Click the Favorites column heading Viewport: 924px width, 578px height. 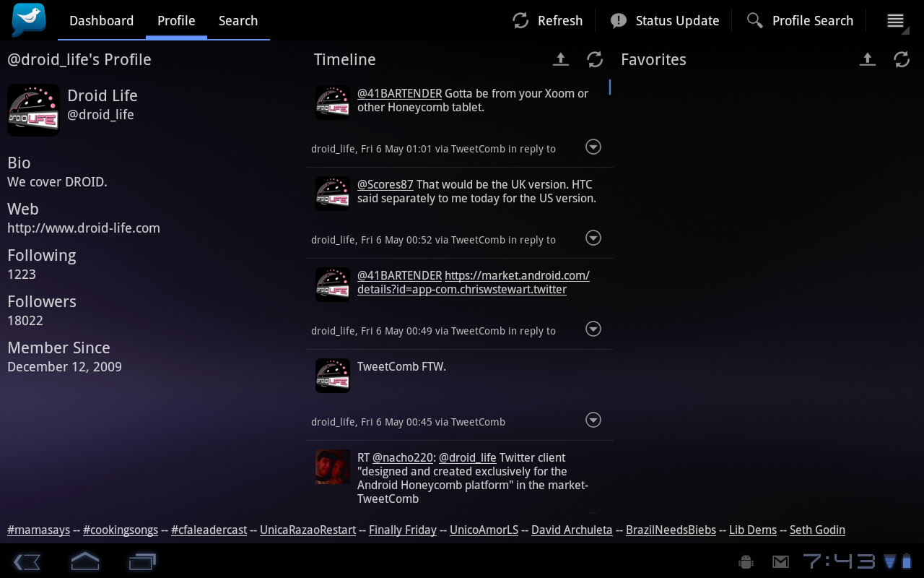(x=653, y=60)
